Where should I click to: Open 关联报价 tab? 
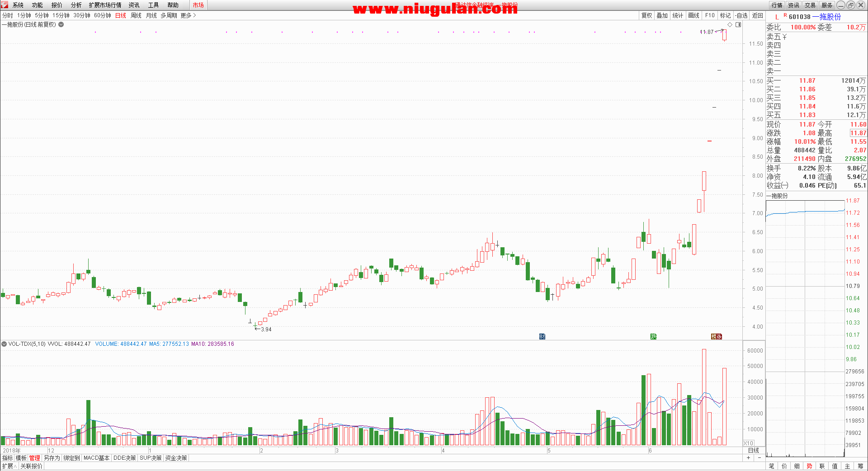(x=32, y=466)
